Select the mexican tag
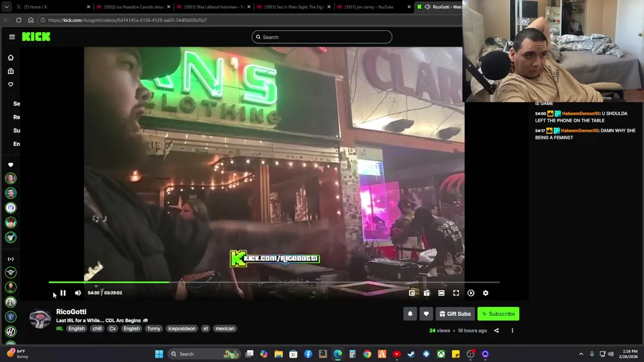Image resolution: width=644 pixels, height=362 pixels. [225, 328]
